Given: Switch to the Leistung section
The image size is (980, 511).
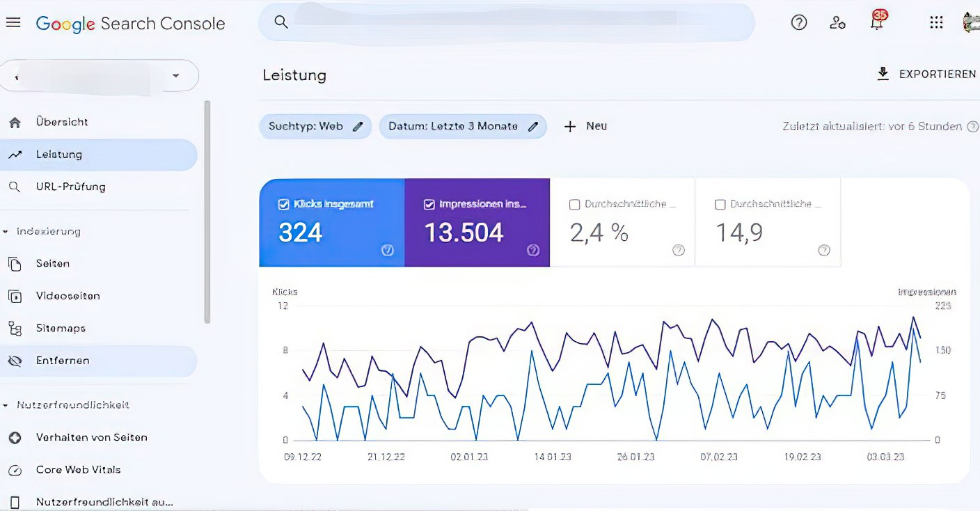Looking at the screenshot, I should [61, 154].
